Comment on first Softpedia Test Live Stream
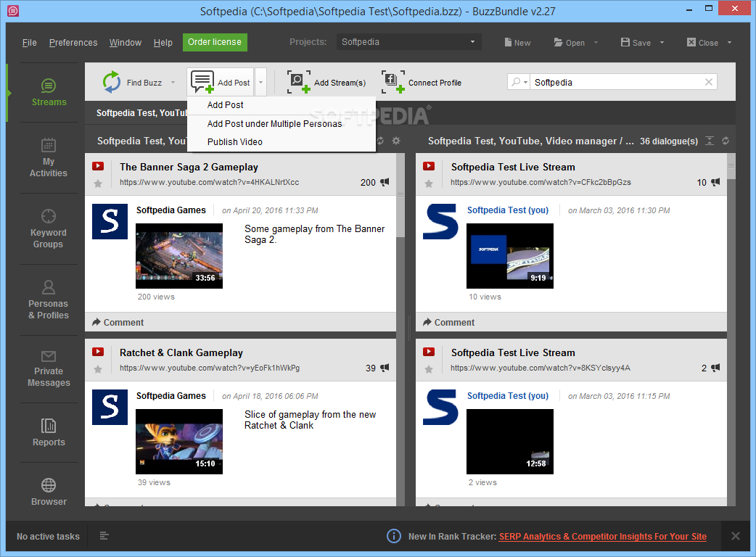 [449, 322]
